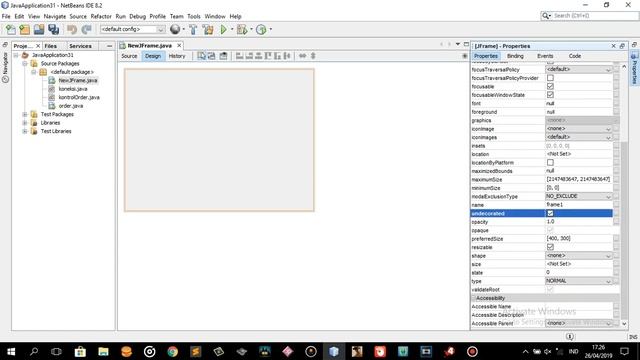Click the Undo toolbar icon
The width and height of the screenshot is (640, 360).
click(72, 29)
